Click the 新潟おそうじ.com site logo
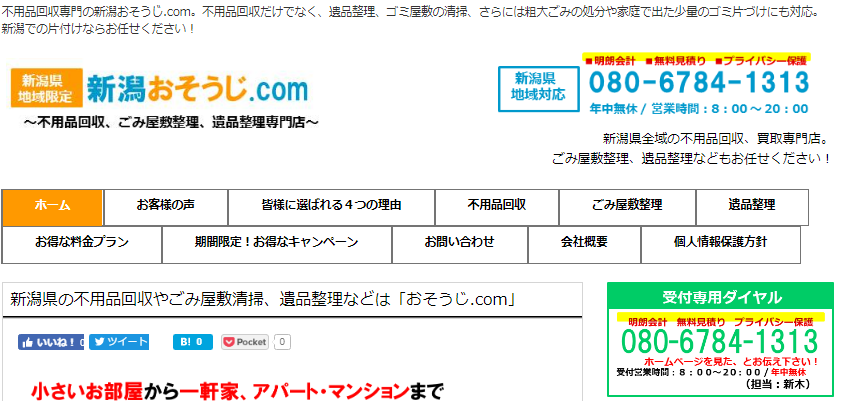841x401 pixels. (197, 90)
